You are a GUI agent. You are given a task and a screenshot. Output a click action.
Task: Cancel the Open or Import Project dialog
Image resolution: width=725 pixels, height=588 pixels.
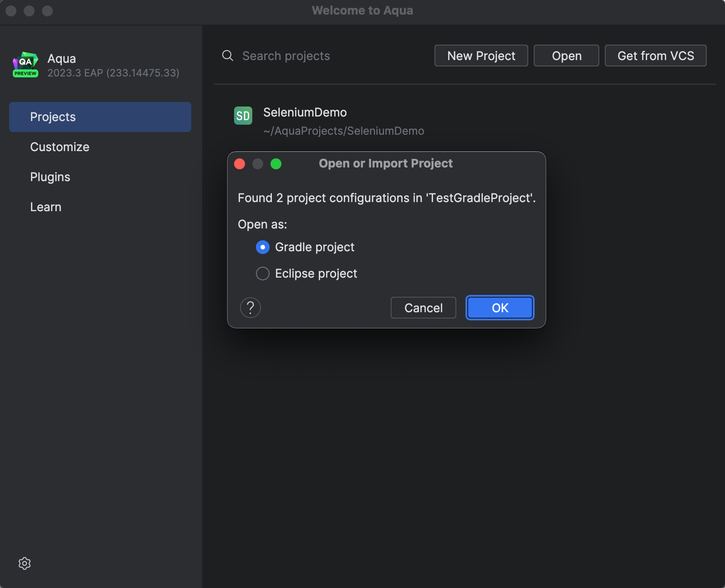click(x=424, y=308)
